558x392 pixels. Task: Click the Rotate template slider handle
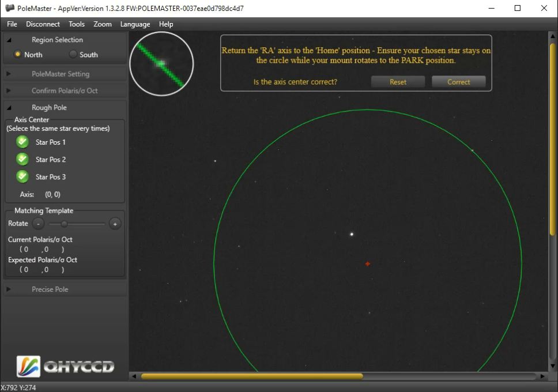64,224
